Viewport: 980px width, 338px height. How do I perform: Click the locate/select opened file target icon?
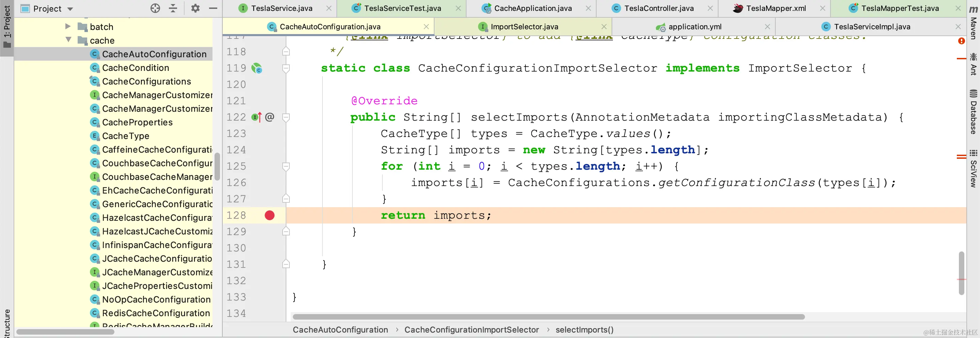pyautogui.click(x=155, y=9)
